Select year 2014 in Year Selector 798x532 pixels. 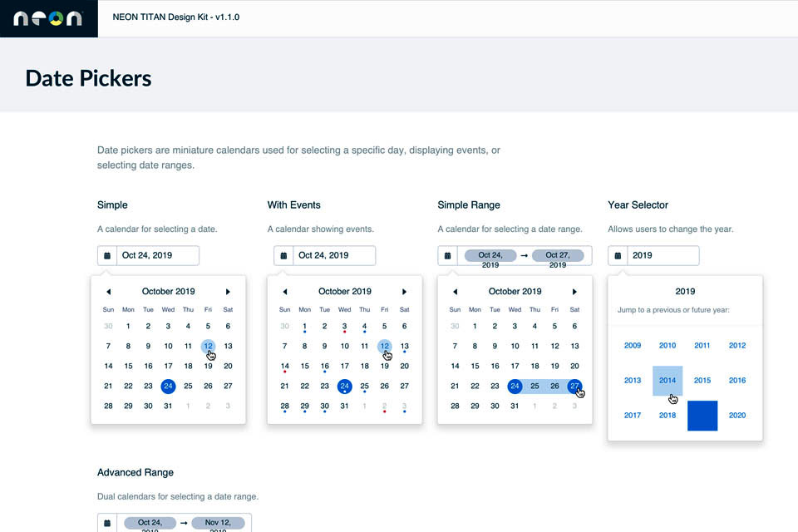(667, 381)
